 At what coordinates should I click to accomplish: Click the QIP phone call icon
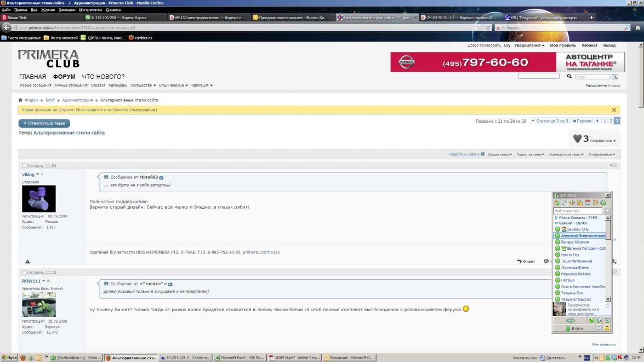pyautogui.click(x=591, y=320)
